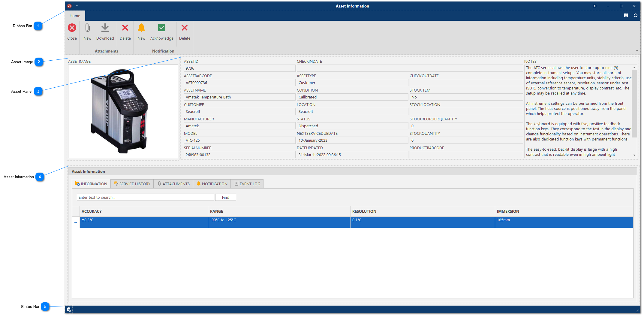Add a New attachment via paperclip icon
This screenshot has width=644, height=317.
pyautogui.click(x=87, y=28)
